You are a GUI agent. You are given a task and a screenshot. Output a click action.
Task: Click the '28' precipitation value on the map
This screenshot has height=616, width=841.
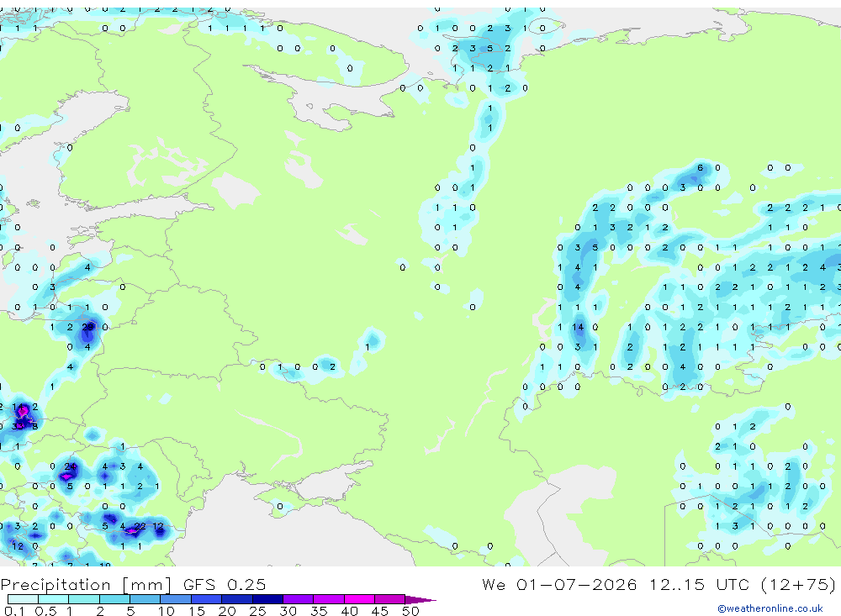point(87,327)
